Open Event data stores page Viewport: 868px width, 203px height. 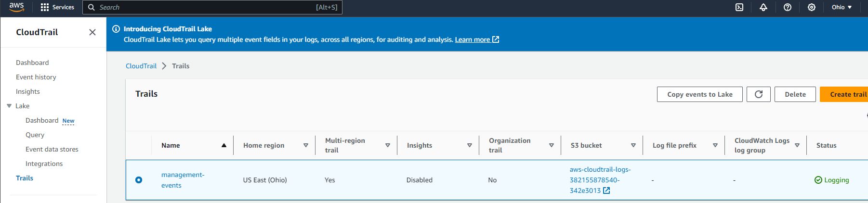coord(52,149)
